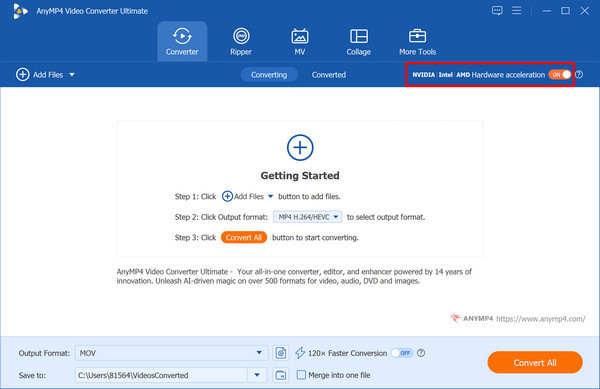Click Add Files in Step 1

coord(243,196)
